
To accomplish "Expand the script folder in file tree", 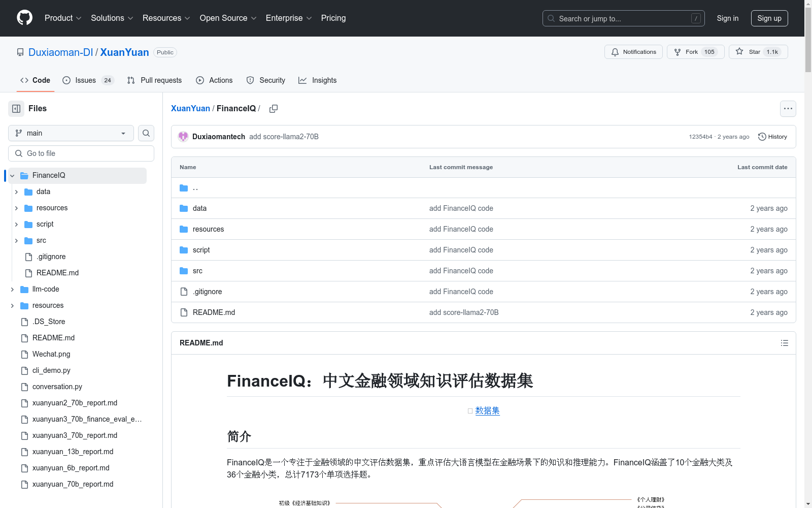I will [16, 224].
